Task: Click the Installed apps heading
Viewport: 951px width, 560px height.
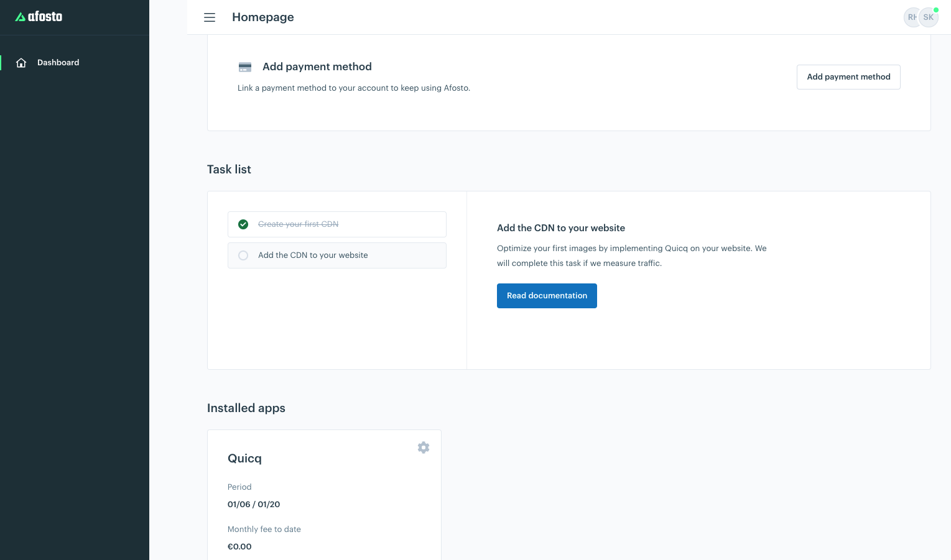Action: [x=246, y=408]
